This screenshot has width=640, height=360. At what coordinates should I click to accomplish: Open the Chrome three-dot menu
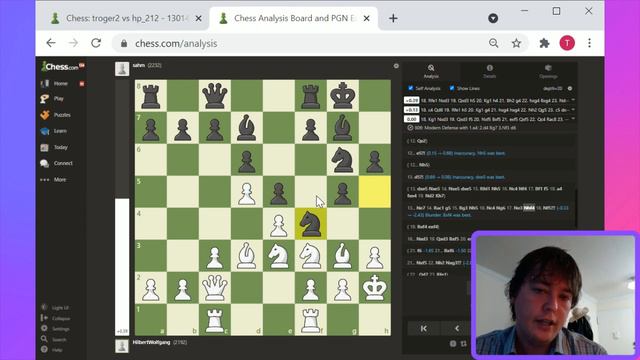tap(589, 43)
